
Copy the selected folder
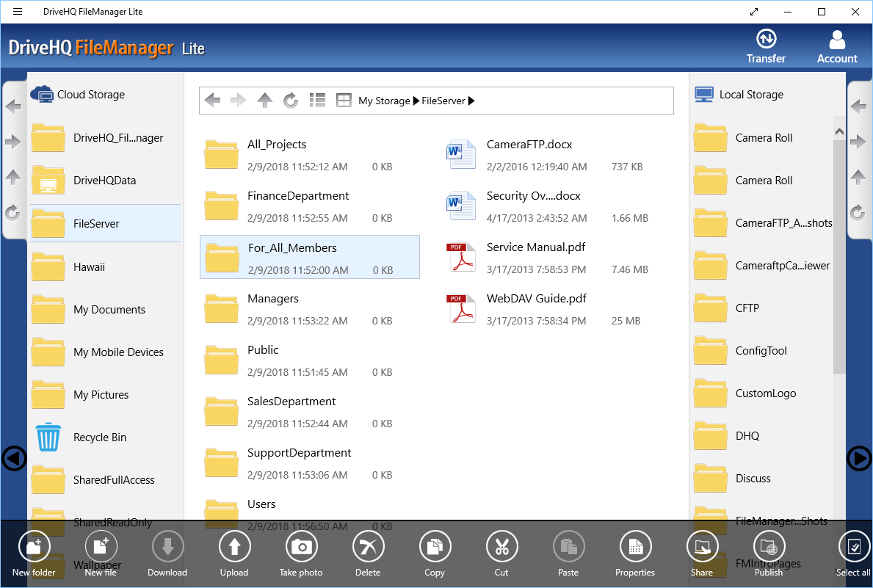tap(435, 547)
